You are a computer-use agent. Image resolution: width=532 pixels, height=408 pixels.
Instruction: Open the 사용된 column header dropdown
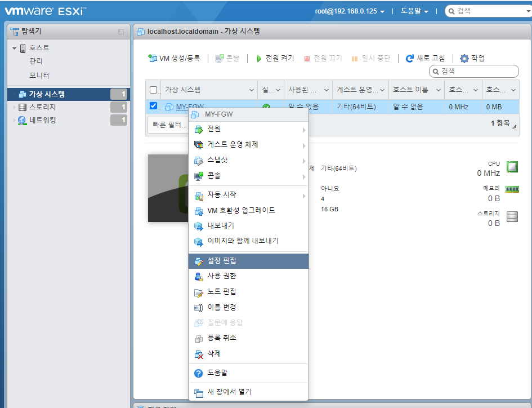pyautogui.click(x=327, y=90)
